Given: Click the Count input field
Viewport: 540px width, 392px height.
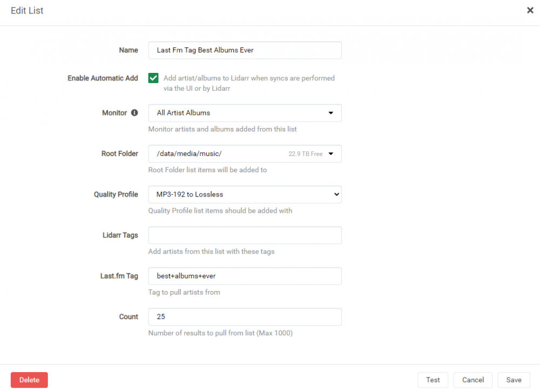Looking at the screenshot, I should coord(245,317).
